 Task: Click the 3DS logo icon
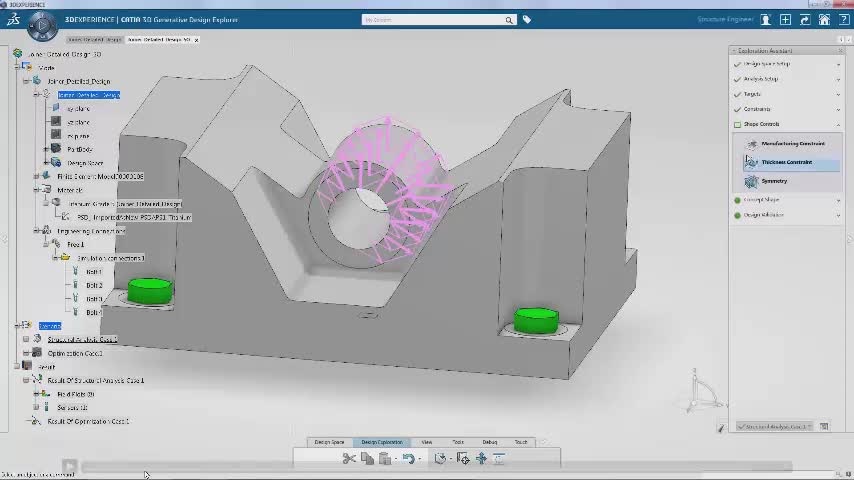coord(14,20)
